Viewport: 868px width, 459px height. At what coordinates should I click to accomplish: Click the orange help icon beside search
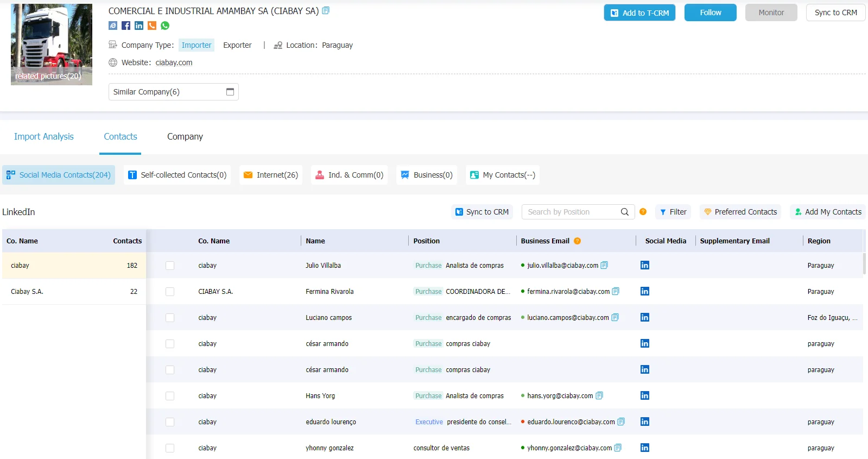[643, 212]
